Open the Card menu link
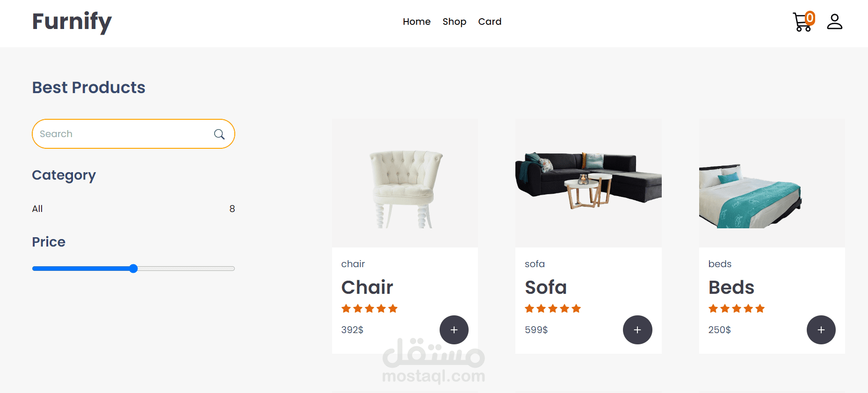The width and height of the screenshot is (868, 393). pos(490,22)
